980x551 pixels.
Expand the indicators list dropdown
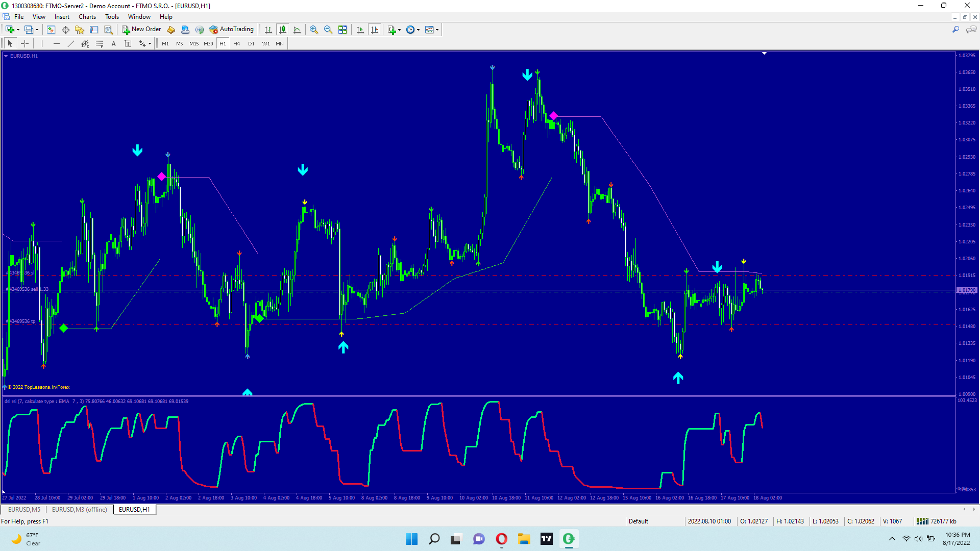pyautogui.click(x=399, y=30)
